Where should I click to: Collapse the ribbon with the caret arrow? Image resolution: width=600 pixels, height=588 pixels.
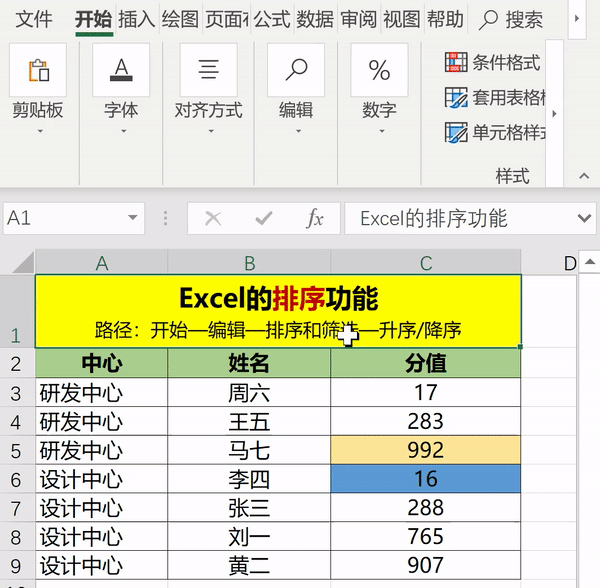tap(584, 176)
